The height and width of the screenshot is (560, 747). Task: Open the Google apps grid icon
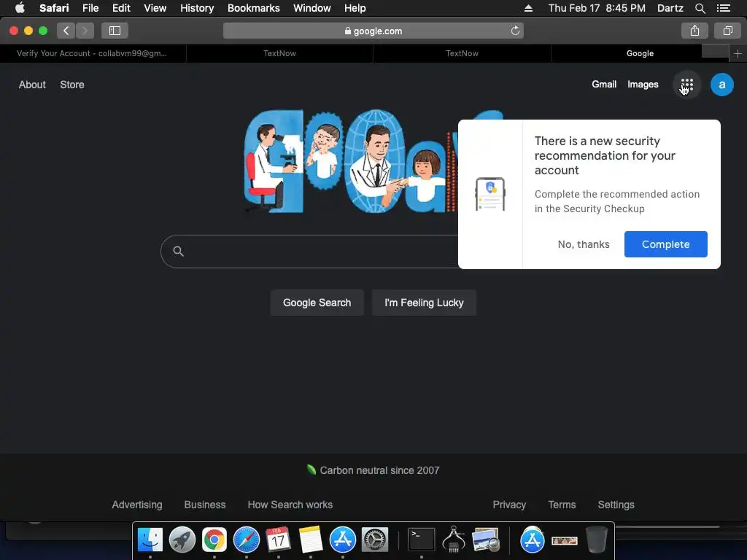point(686,85)
